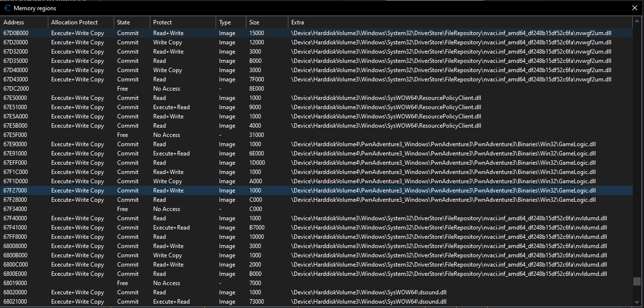Click the Cheat Engine icon in title bar
This screenshot has width=644, height=308.
[x=7, y=8]
